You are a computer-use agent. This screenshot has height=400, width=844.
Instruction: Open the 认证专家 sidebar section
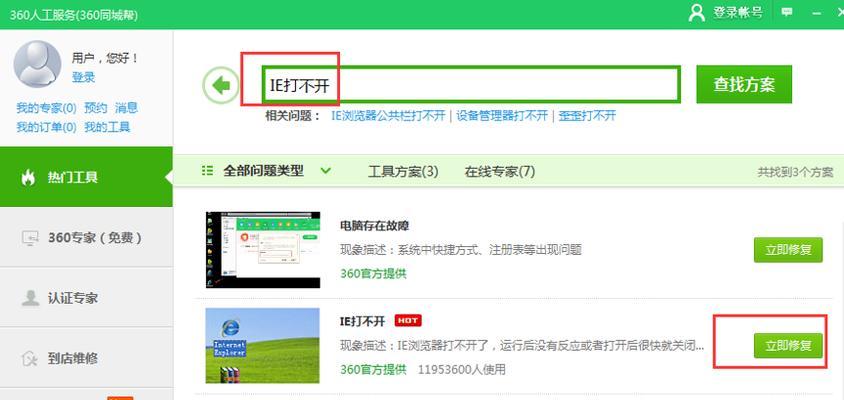86,298
